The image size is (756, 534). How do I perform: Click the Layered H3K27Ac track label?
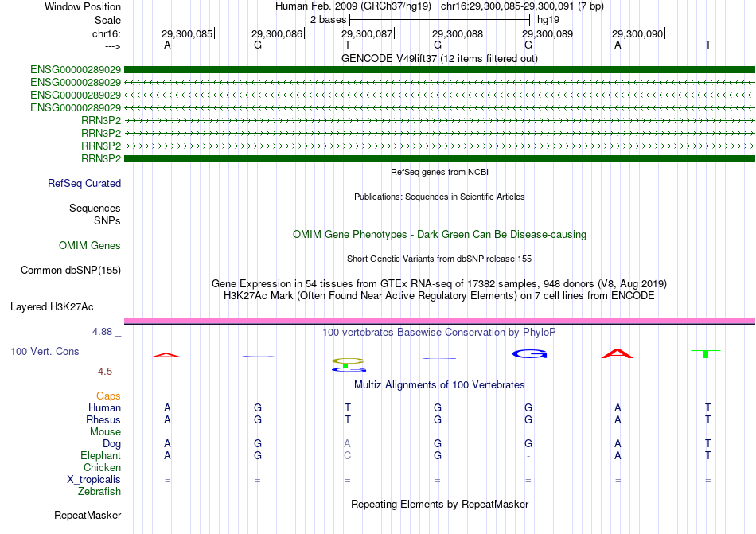pyautogui.click(x=52, y=307)
